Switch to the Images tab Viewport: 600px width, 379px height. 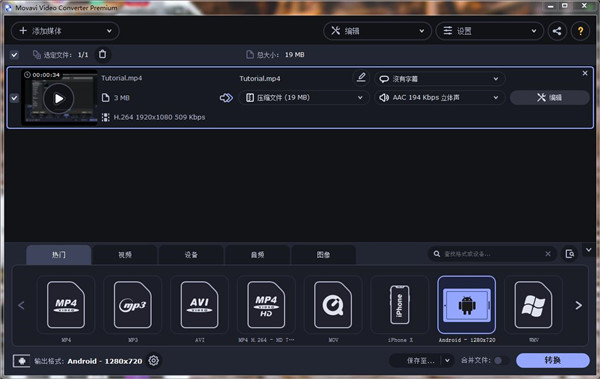323,255
